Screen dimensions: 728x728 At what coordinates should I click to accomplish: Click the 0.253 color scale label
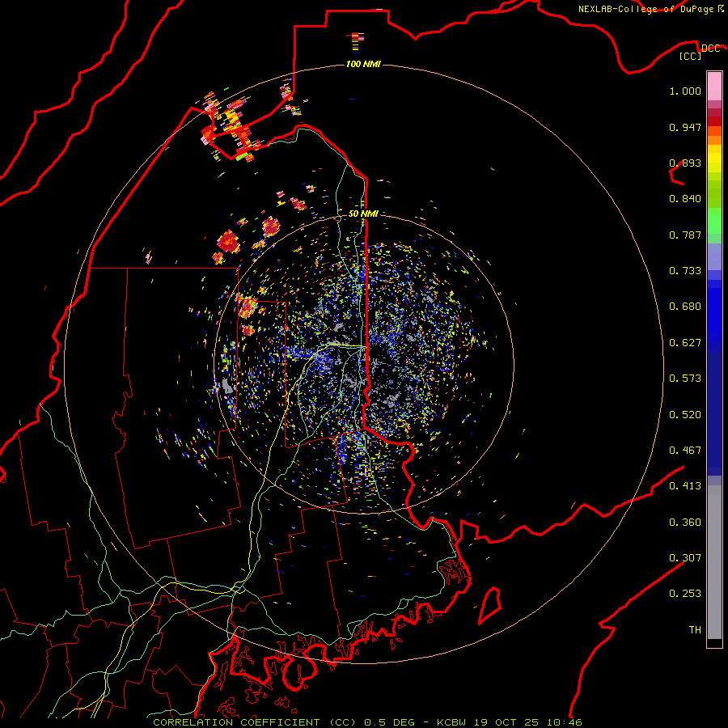pyautogui.click(x=685, y=594)
